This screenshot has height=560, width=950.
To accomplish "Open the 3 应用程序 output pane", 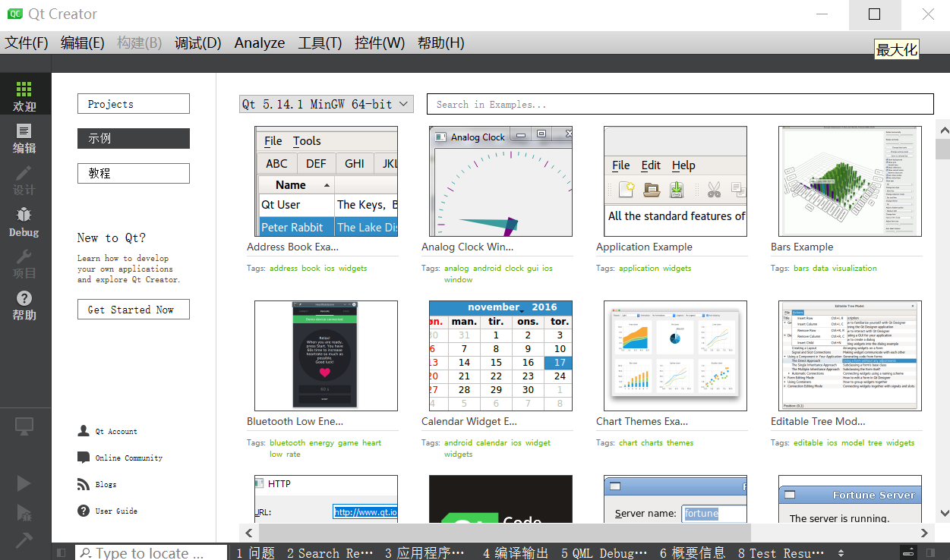I will (x=425, y=553).
